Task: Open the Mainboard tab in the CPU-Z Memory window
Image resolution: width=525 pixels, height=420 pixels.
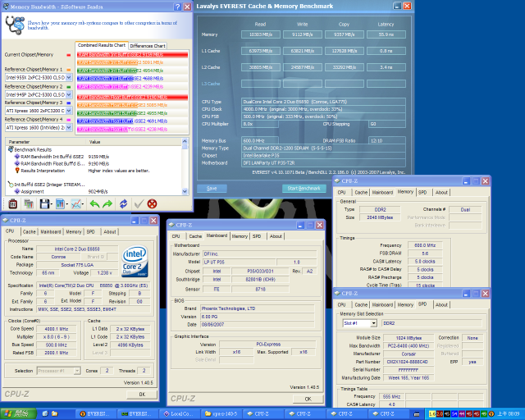Action: (x=382, y=193)
